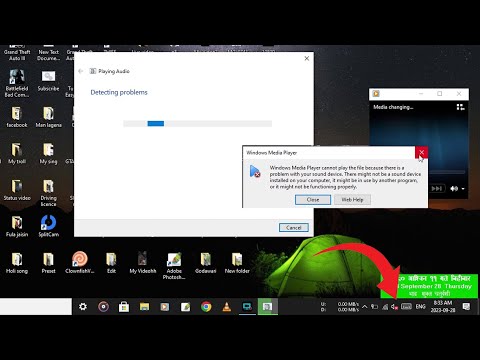Click the 'Playing Audio' troubleshooter title
The image size is (480, 360).
click(114, 71)
